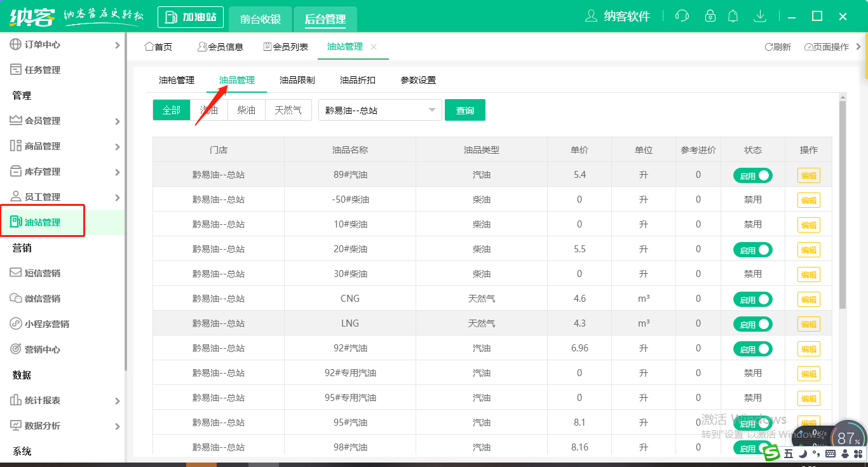Disable the 启用 toggle for 89#汽油

(752, 175)
